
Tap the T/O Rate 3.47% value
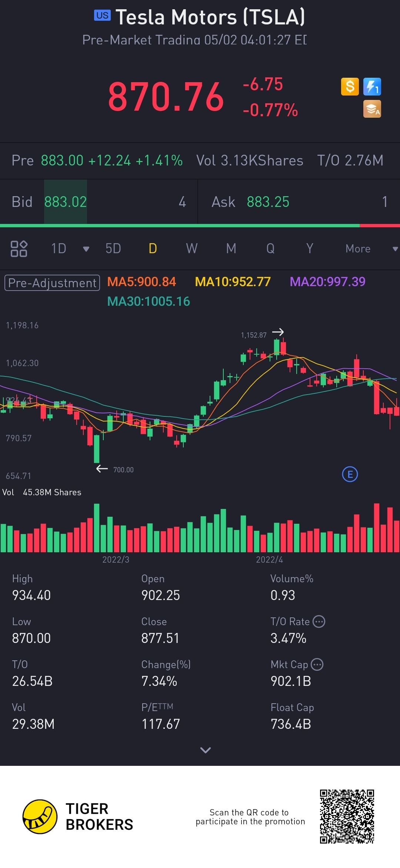coord(288,638)
